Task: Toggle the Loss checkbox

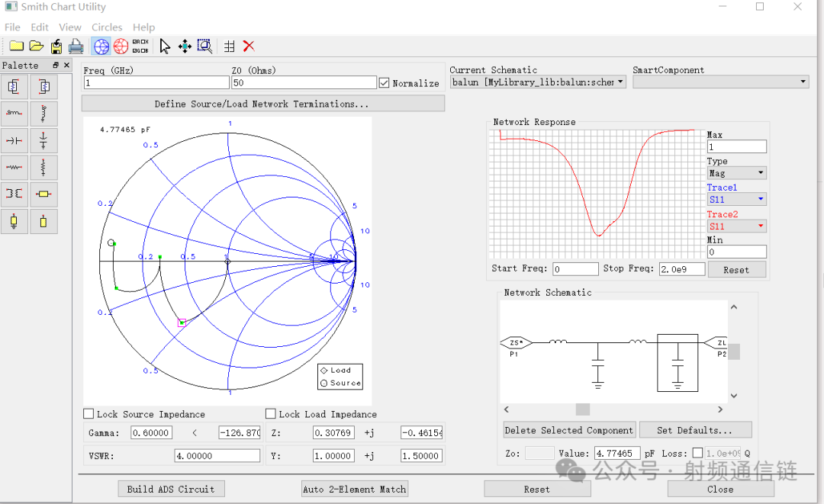Action: (697, 453)
